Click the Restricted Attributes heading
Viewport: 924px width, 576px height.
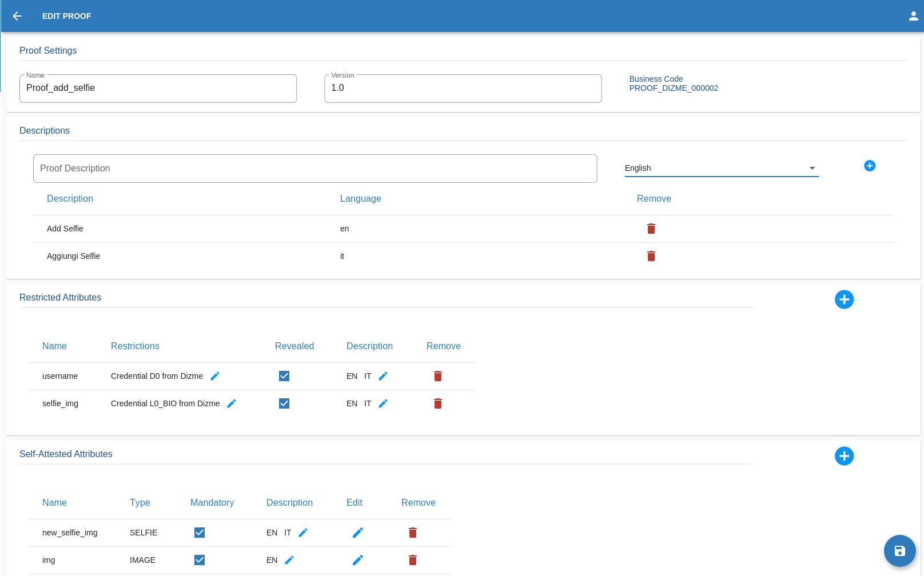pos(60,297)
